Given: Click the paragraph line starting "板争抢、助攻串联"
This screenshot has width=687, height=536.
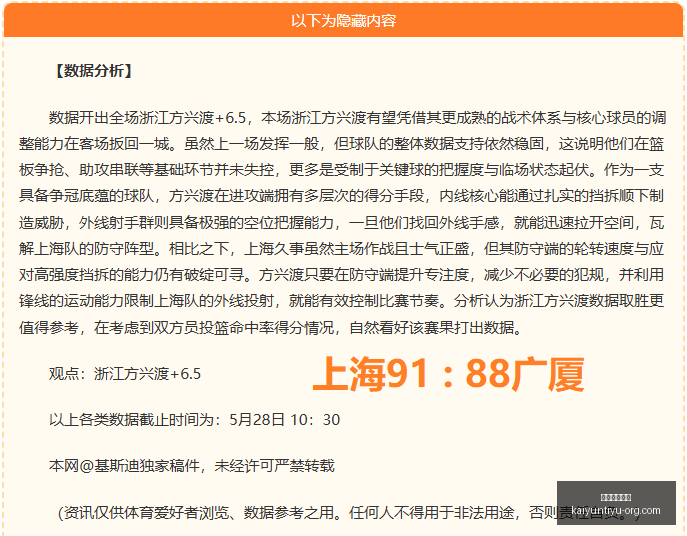Looking at the screenshot, I should tap(342, 170).
